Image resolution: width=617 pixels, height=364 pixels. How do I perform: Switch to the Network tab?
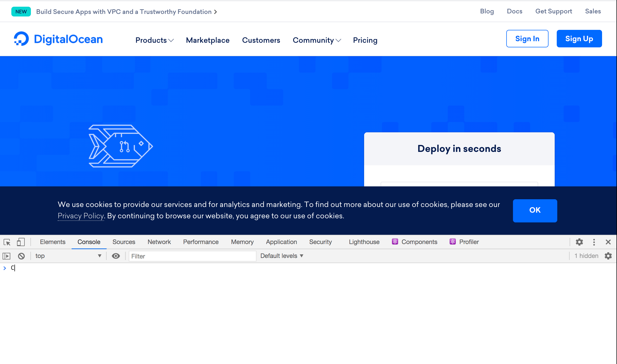[159, 242]
